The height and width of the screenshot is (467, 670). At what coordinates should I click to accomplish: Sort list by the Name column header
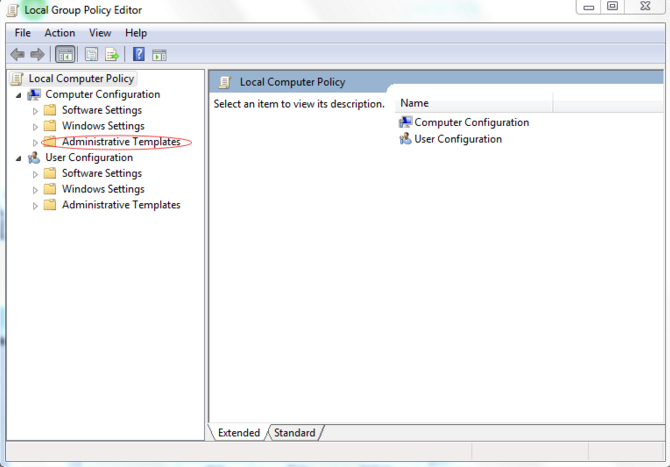point(474,103)
